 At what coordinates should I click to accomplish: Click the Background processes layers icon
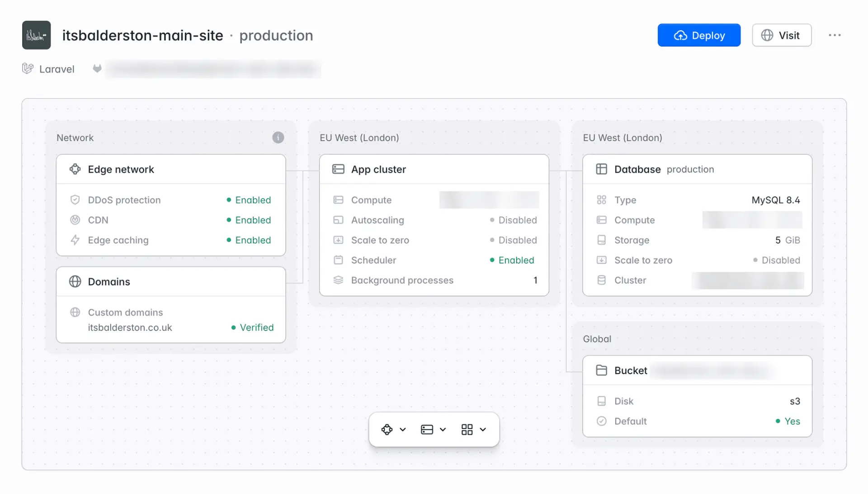coord(338,280)
